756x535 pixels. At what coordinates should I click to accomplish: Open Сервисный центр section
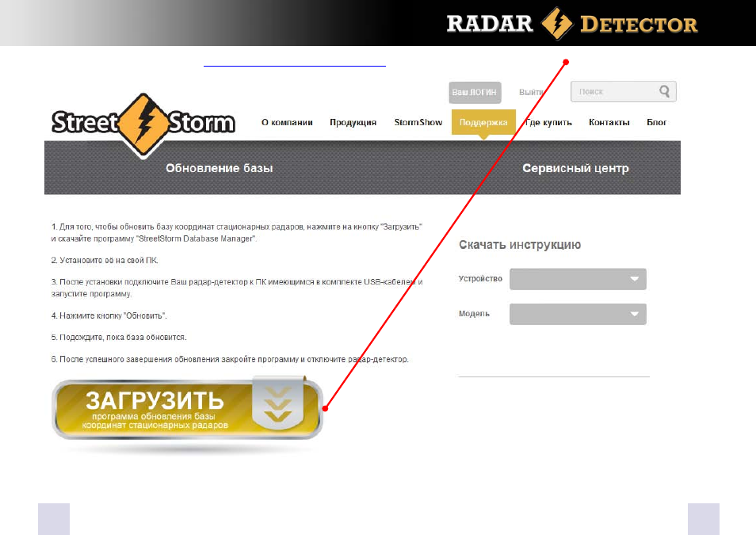(575, 168)
